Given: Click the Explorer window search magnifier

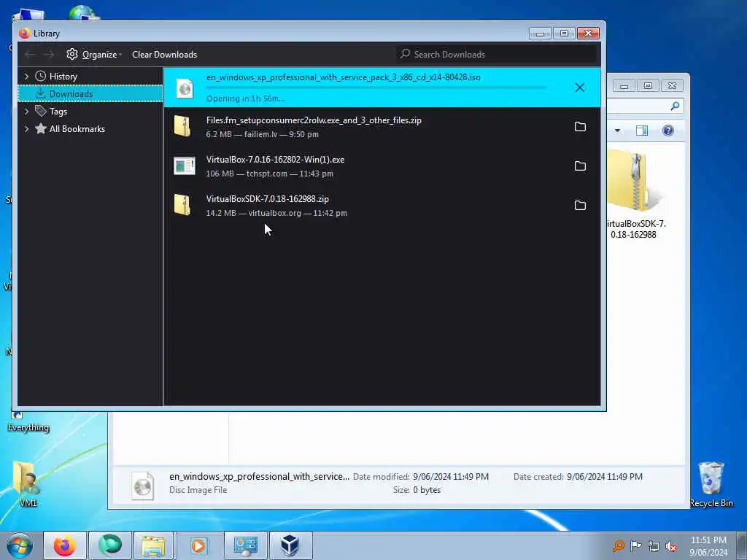Looking at the screenshot, I should (x=675, y=106).
